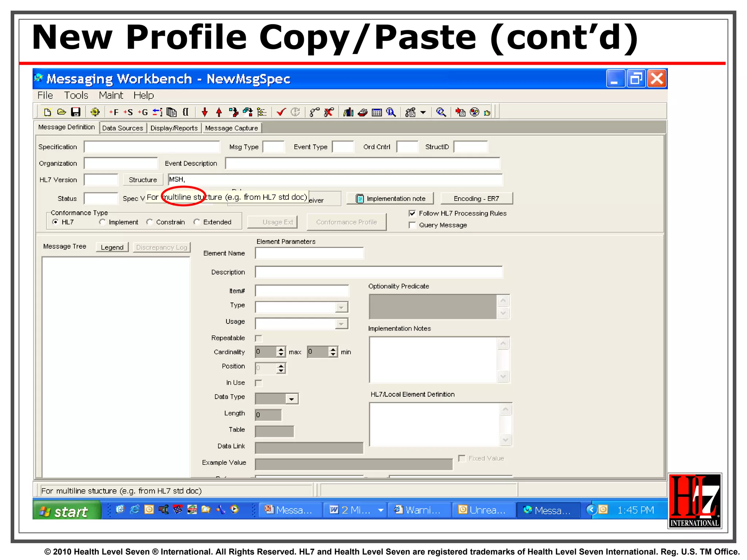The width and height of the screenshot is (747, 560).
Task: Select the Implement radio button
Action: pos(102,222)
